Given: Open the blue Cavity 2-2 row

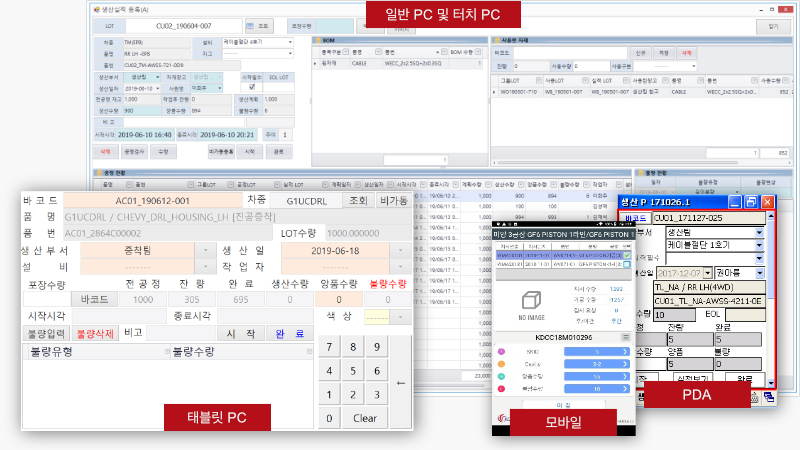Looking at the screenshot, I should 597,364.
